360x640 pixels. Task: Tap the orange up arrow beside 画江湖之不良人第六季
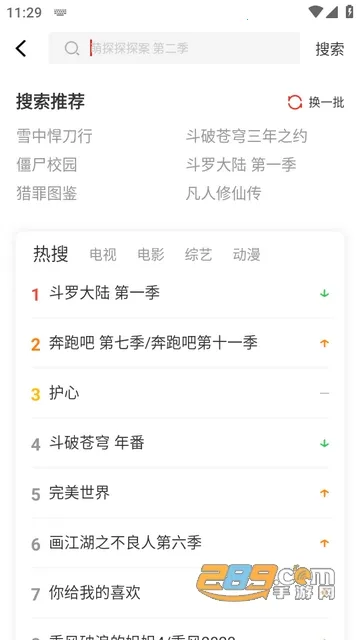(x=324, y=543)
